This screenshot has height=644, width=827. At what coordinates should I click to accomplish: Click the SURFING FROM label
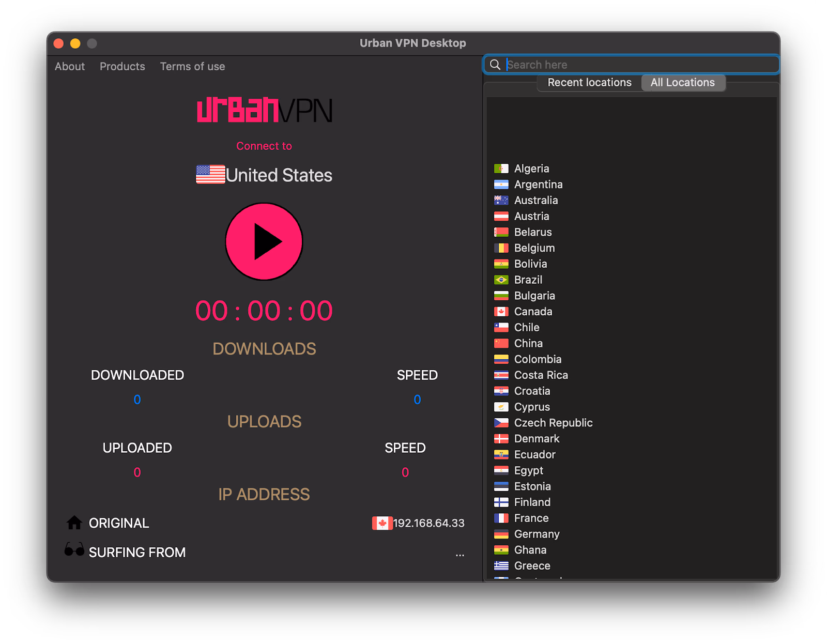click(137, 553)
